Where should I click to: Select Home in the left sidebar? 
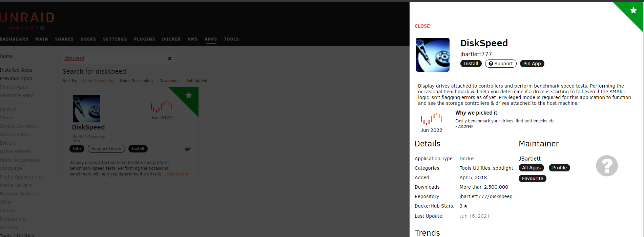coord(6,56)
